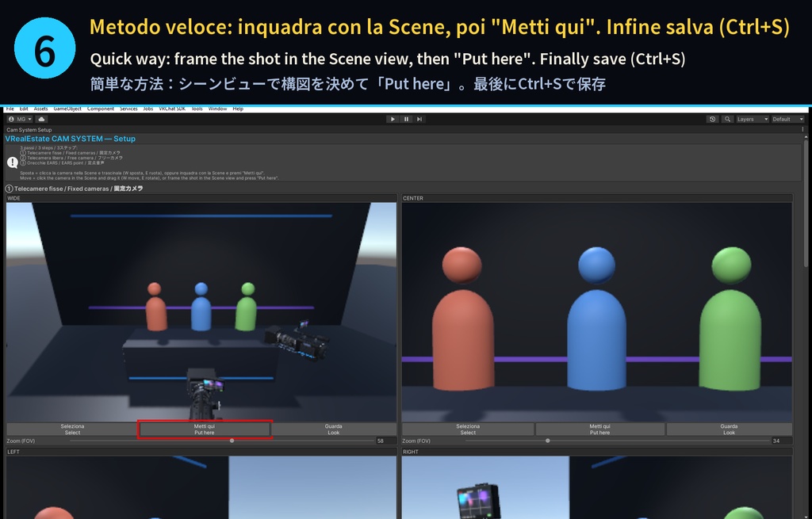Click the 'Telecamera libera / Free camera' help line
The image size is (812, 519).
71,158
